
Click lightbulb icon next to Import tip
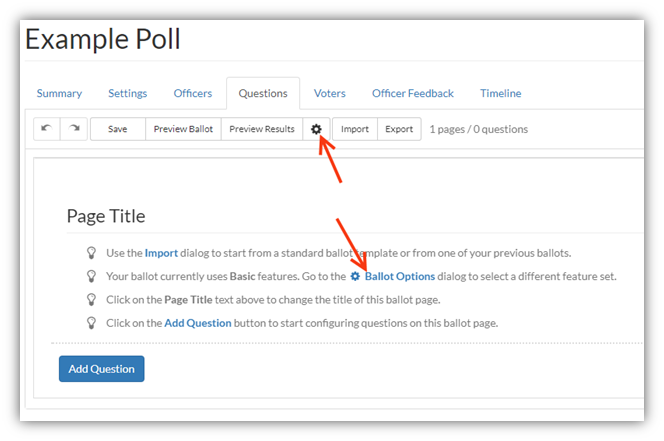91,253
